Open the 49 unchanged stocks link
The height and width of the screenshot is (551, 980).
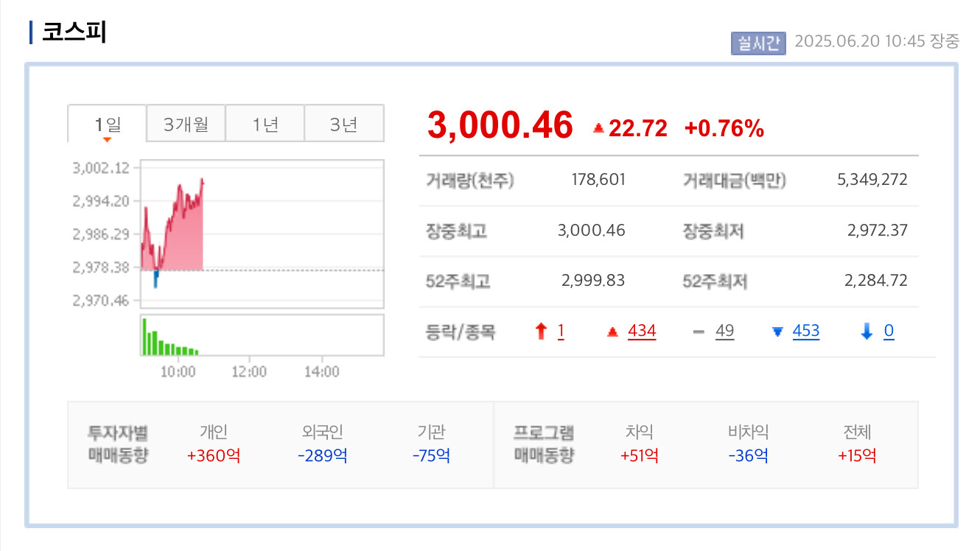coord(725,331)
